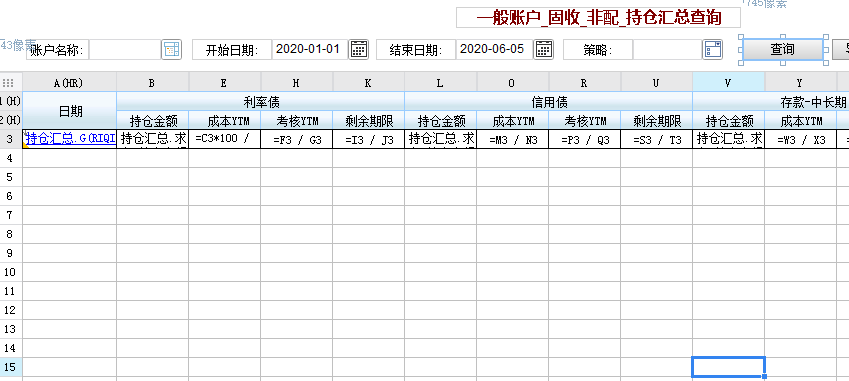Click the formula cell =W3 / X3

click(801, 139)
